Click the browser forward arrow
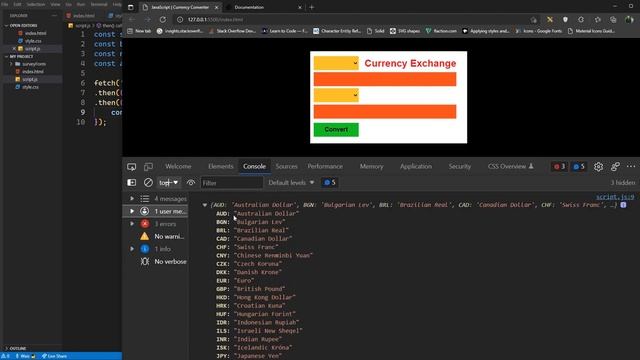 click(147, 20)
